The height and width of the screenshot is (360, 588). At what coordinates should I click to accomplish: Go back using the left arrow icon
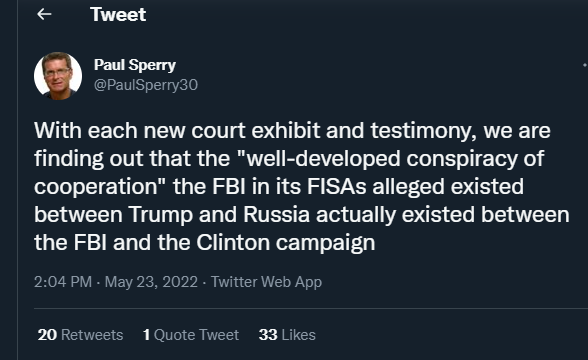[x=44, y=14]
